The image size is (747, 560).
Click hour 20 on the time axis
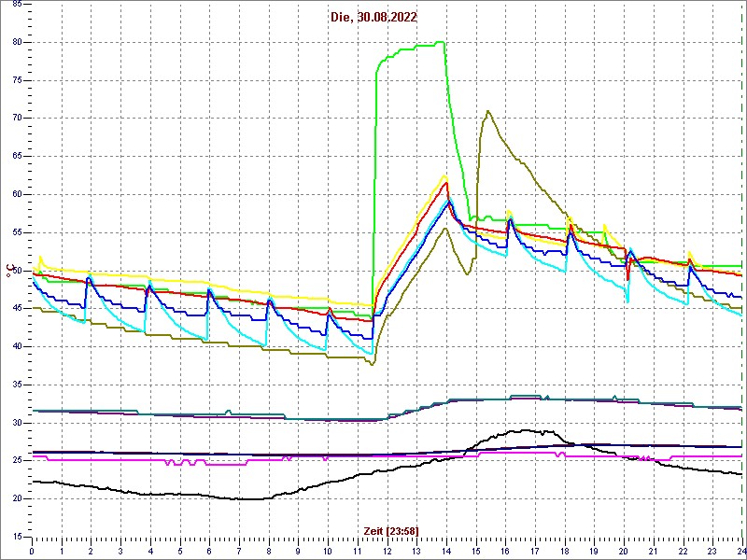(624, 552)
